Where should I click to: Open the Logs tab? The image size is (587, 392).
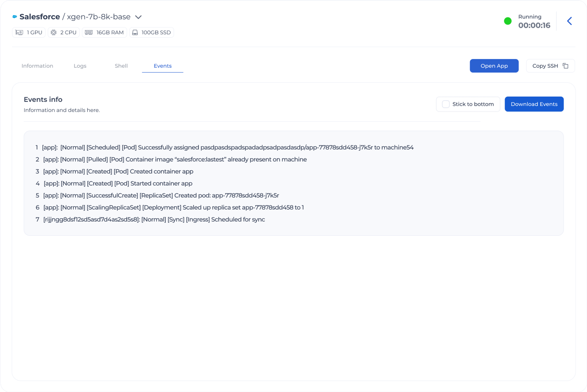tap(80, 66)
